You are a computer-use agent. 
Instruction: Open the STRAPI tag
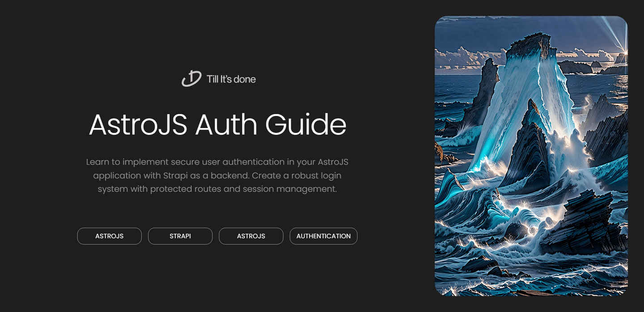pyautogui.click(x=180, y=236)
